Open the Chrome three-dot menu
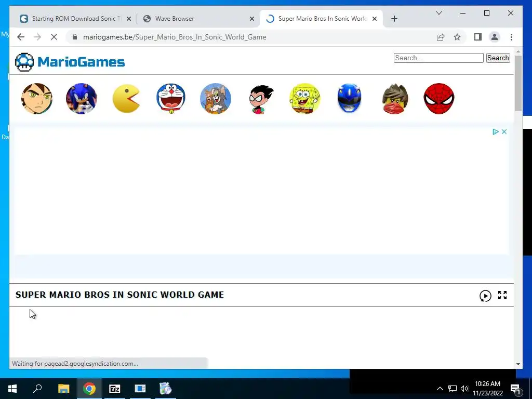Viewport: 532px width, 399px height. (511, 37)
